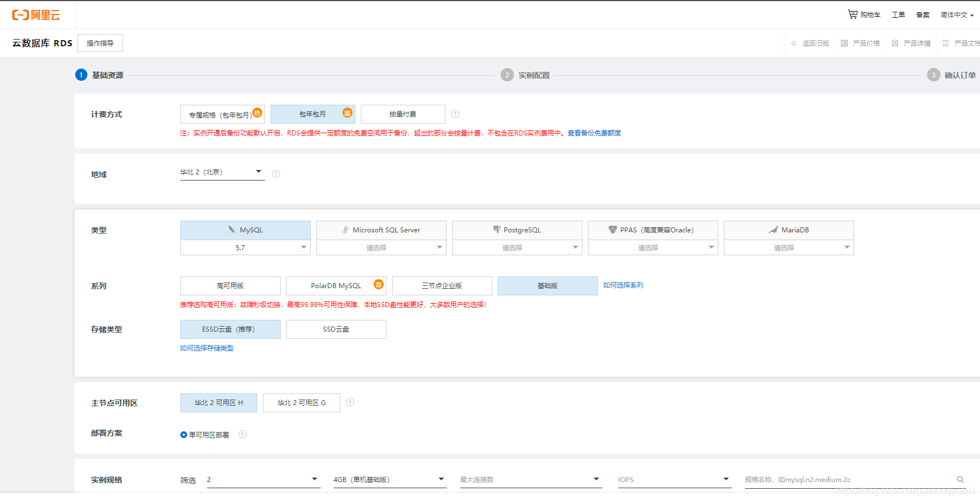The image size is (980, 501).
Task: Select 按量付费 billing option
Action: (403, 114)
